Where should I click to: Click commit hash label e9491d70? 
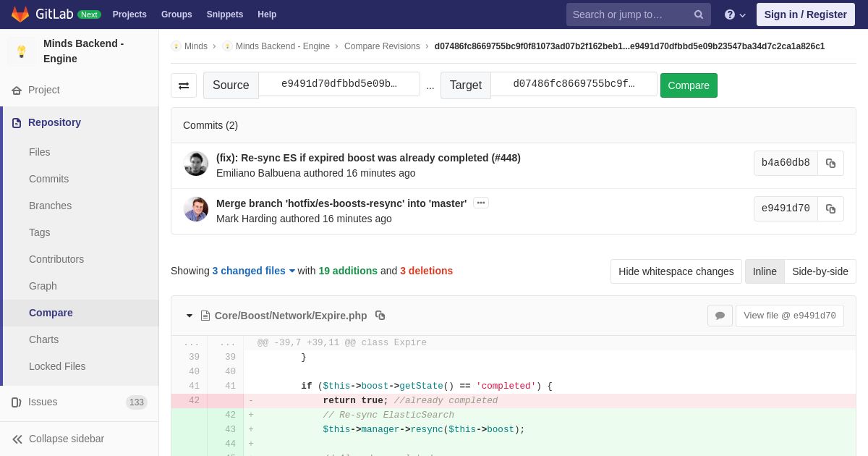click(786, 209)
